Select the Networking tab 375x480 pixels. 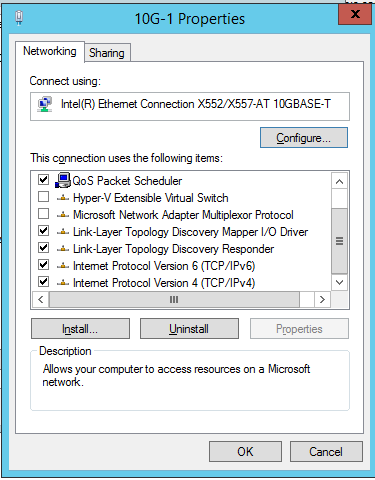pyautogui.click(x=50, y=51)
